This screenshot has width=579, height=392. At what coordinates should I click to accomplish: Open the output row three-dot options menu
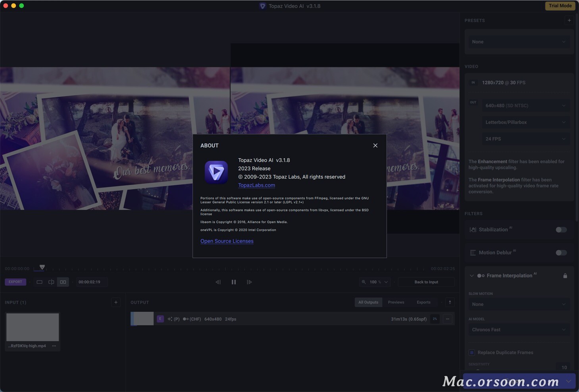[x=447, y=319]
